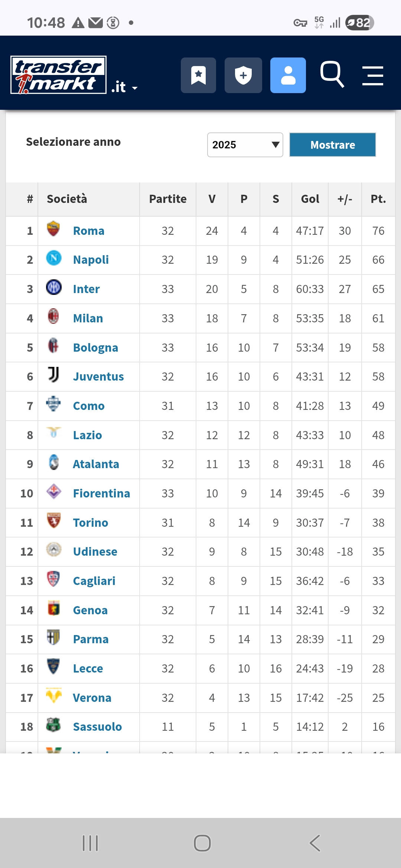
Task: Tap the Transfermarkt logo
Action: coord(59,75)
